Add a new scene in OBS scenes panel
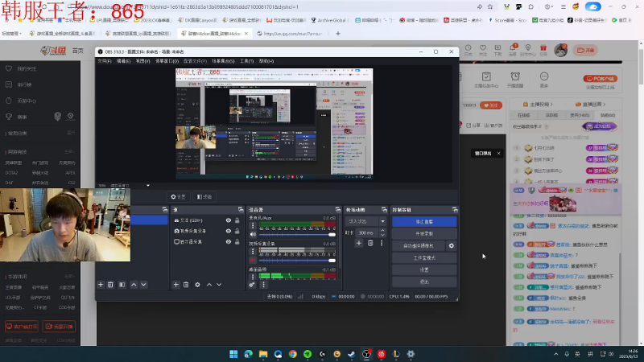 (x=101, y=285)
